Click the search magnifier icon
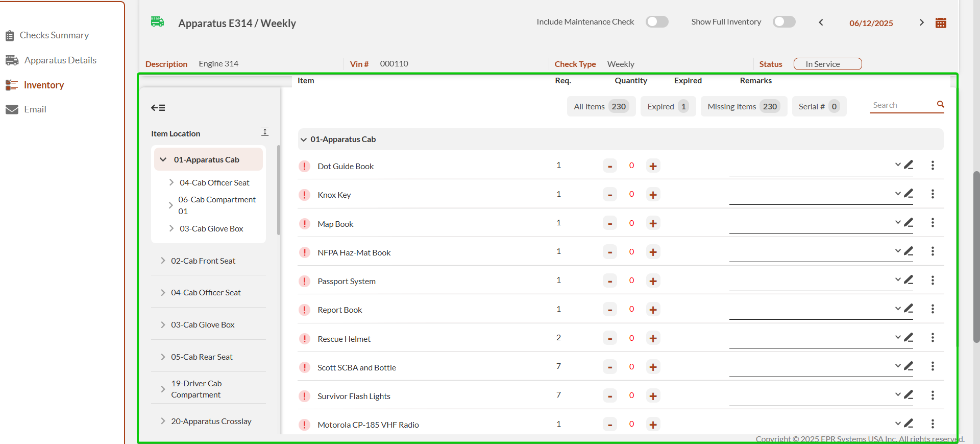This screenshot has width=980, height=444. coord(940,105)
